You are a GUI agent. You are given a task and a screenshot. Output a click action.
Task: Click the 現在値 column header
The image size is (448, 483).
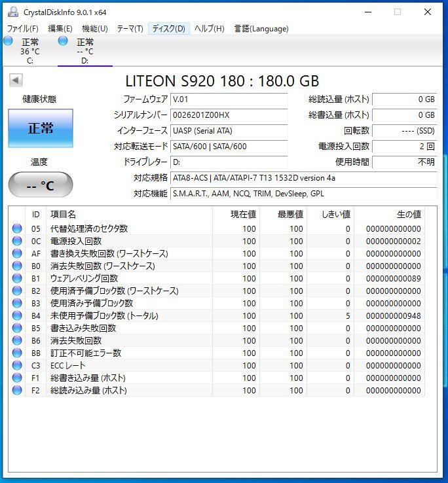point(236,214)
